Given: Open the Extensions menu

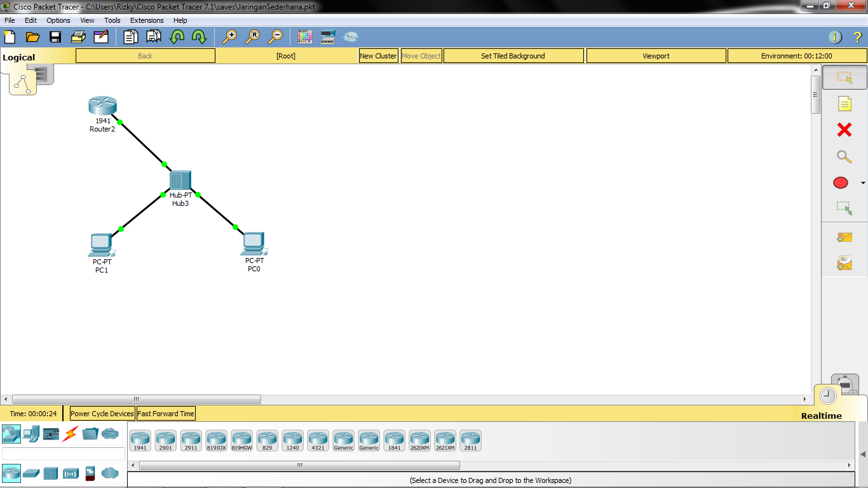Looking at the screenshot, I should (x=147, y=20).
